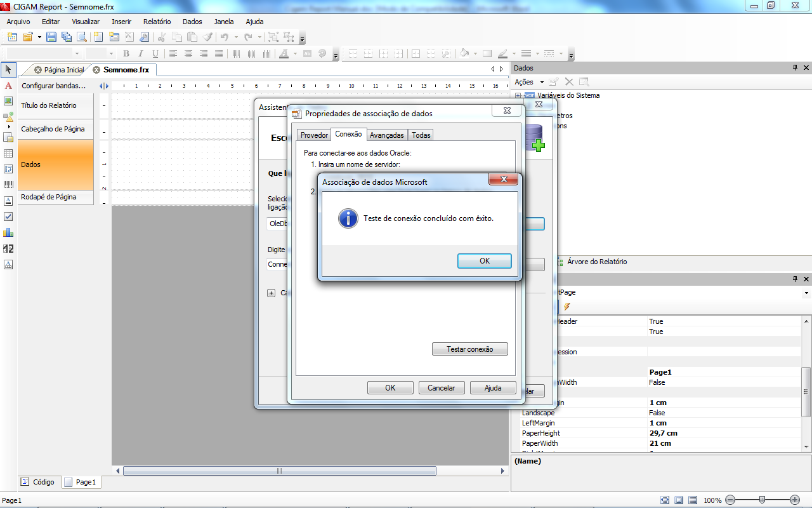
Task: Confirm the connection test success message with OK
Action: (485, 261)
